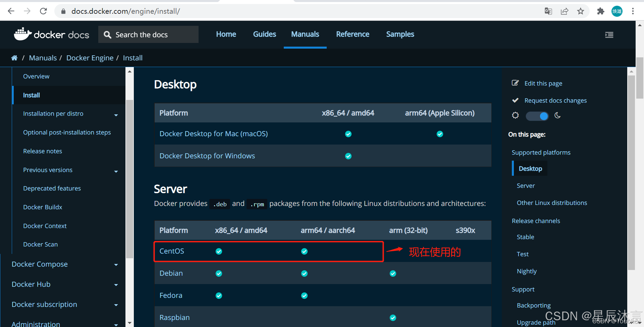
Task: Click Docker Engine in the breadcrumb
Action: [x=90, y=58]
